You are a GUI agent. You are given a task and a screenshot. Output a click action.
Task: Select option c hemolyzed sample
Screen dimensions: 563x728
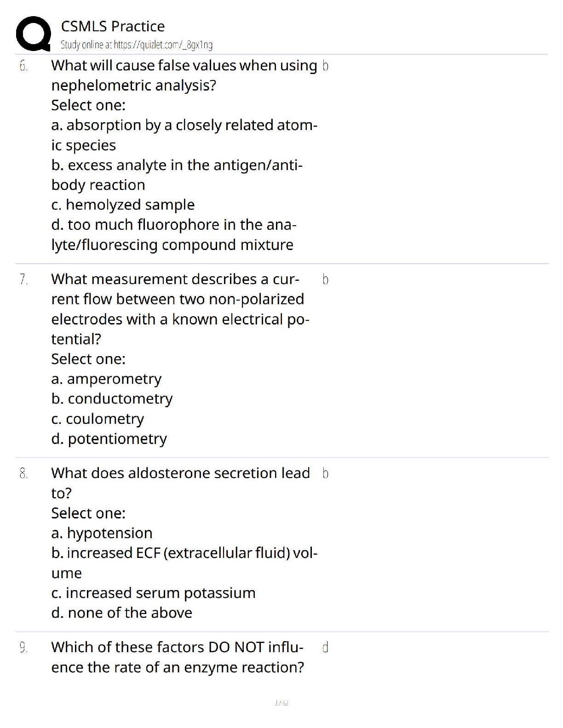(x=123, y=205)
